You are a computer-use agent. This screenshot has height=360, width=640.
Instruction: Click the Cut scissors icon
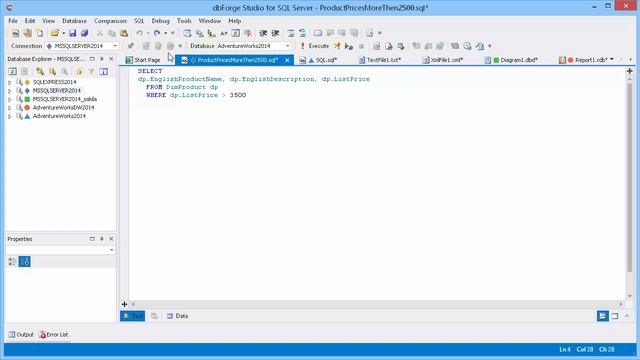click(100, 33)
